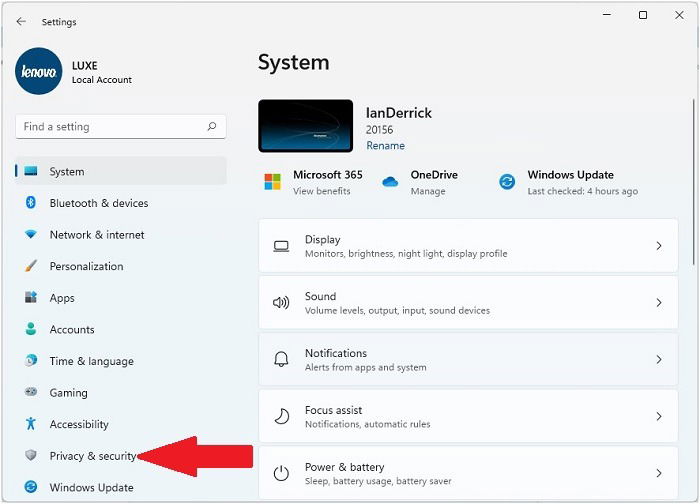Click the Rename link under IanDerrick
Screen dimensions: 700x504
(385, 146)
